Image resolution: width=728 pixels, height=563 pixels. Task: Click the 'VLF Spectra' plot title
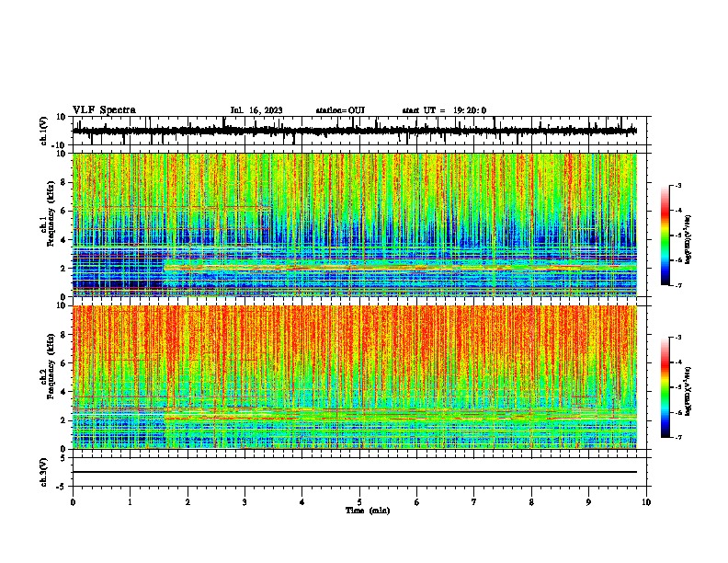point(104,109)
